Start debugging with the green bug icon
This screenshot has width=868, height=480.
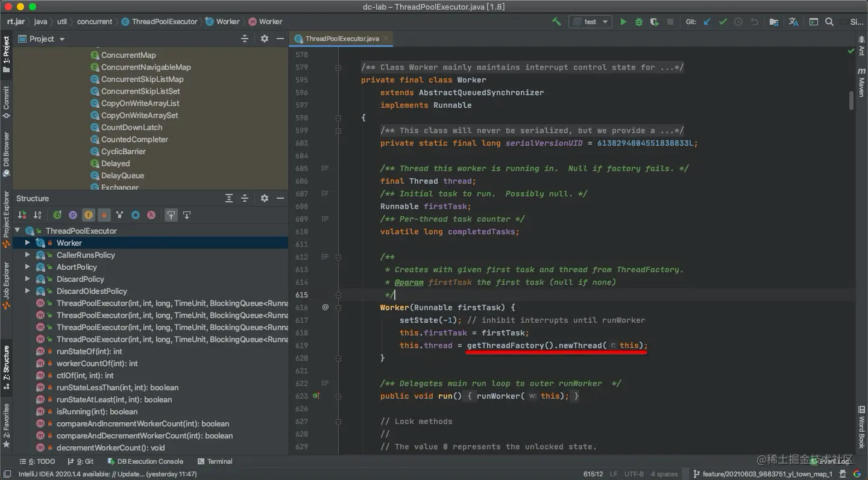tap(639, 22)
